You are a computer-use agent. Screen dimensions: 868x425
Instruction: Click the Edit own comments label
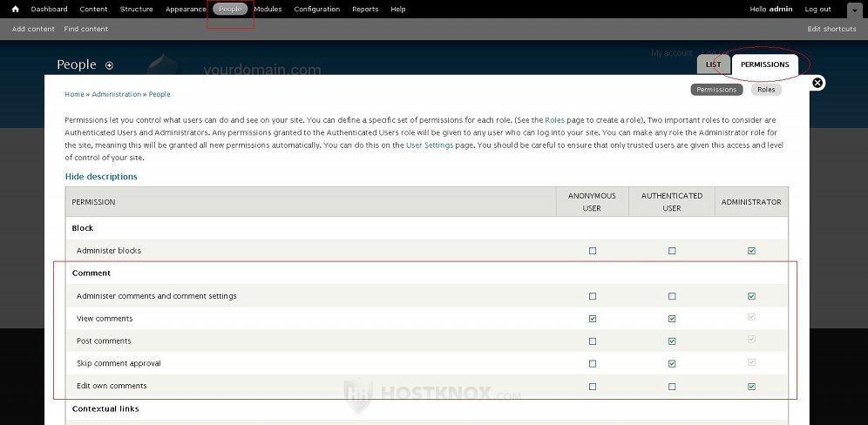tap(112, 387)
